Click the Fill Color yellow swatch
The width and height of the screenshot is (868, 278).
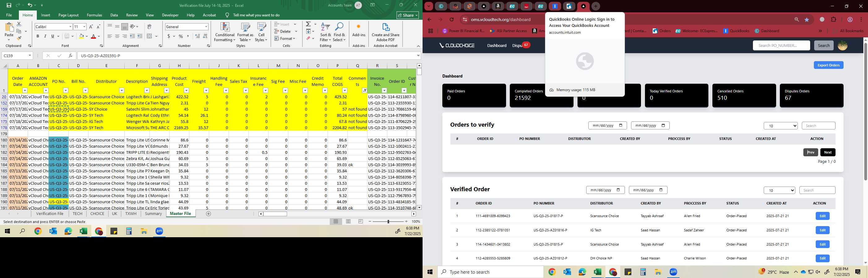click(x=81, y=36)
